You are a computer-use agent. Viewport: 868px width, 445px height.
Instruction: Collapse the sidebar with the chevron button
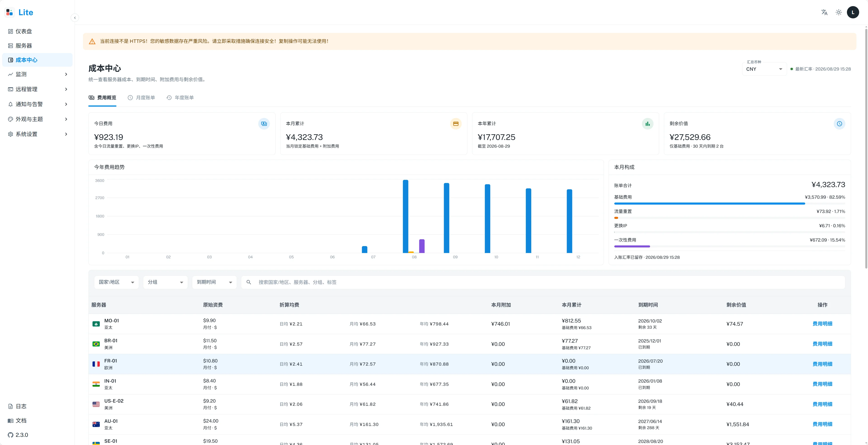pos(75,18)
